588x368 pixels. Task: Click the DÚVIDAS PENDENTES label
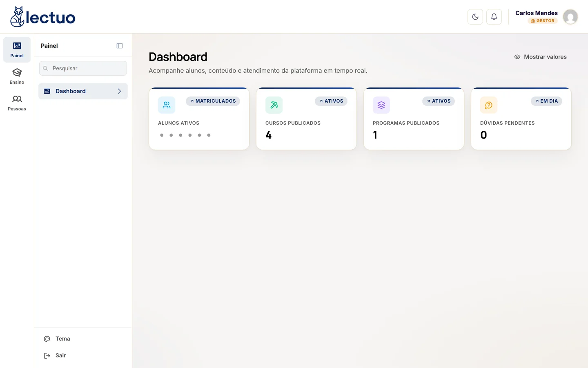[x=507, y=123]
